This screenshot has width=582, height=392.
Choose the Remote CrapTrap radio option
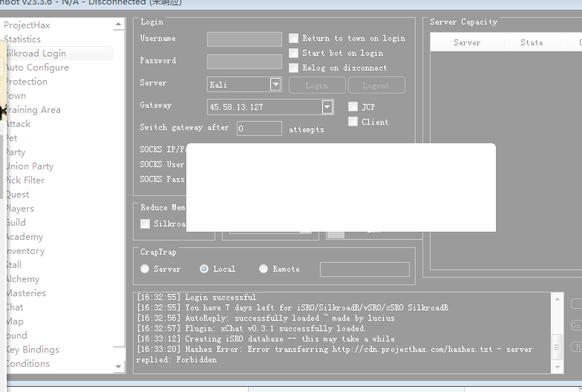[264, 269]
